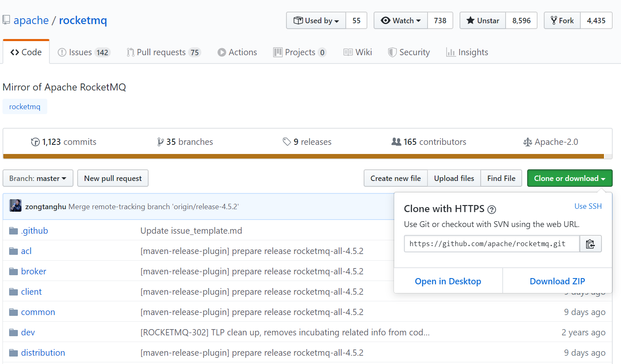This screenshot has height=364, width=621.
Task: Open the merge commit message link
Action: point(154,207)
